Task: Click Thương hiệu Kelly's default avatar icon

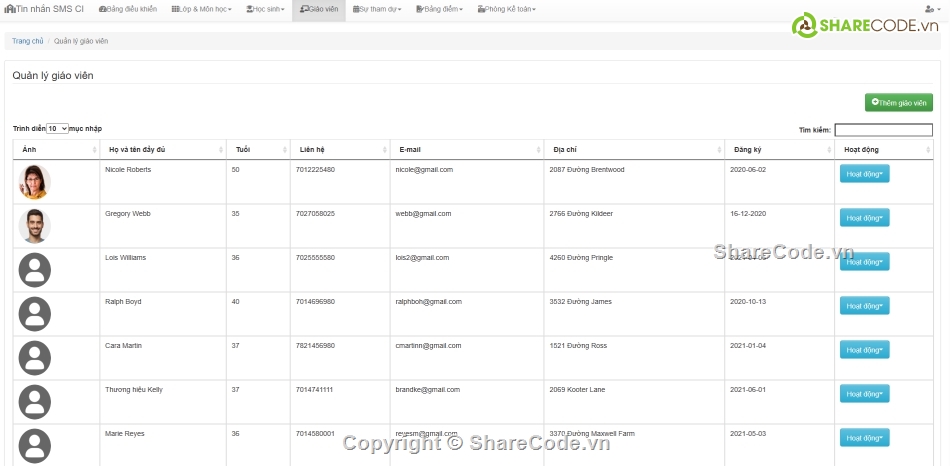Action: [x=35, y=402]
